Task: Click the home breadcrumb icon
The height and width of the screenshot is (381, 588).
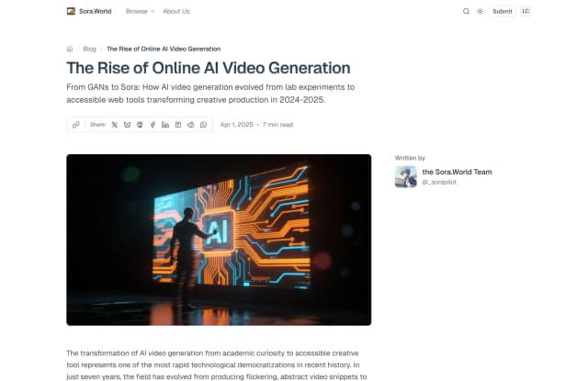Action: 70,49
